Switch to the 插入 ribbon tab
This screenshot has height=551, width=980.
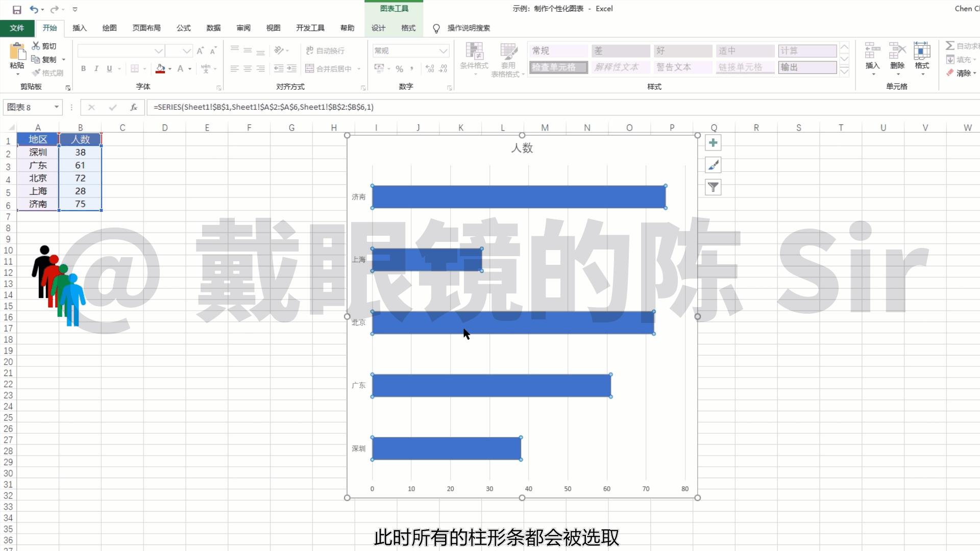coord(79,28)
